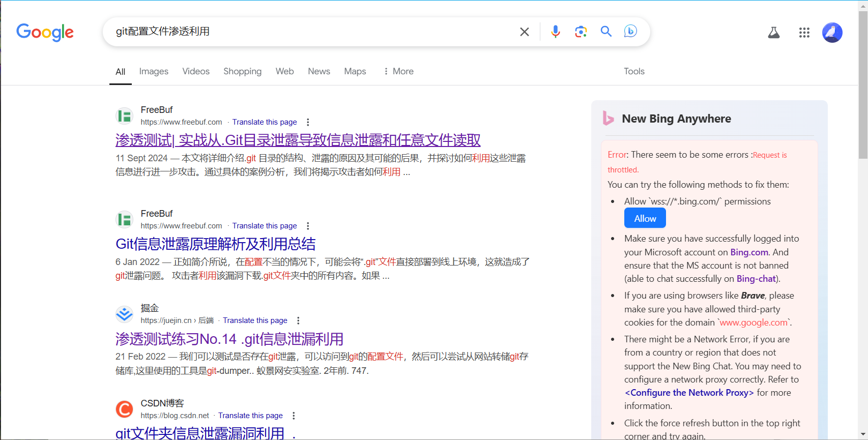Image resolution: width=868 pixels, height=440 pixels.
Task: Open result 渗透测试|实战从.Git目录泄露
Action: (x=298, y=140)
